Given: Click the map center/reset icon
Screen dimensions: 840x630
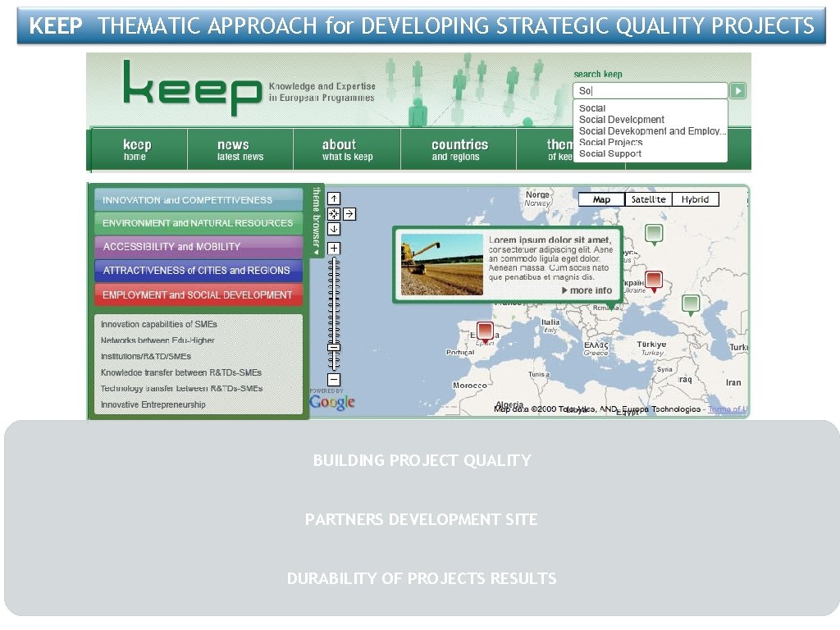Looking at the screenshot, I should click(334, 214).
